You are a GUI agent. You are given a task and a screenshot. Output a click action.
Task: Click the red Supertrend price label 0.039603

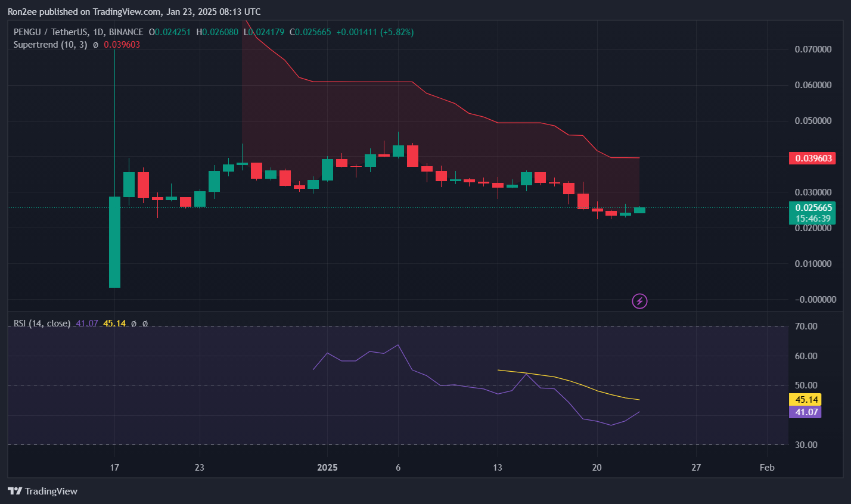click(812, 158)
